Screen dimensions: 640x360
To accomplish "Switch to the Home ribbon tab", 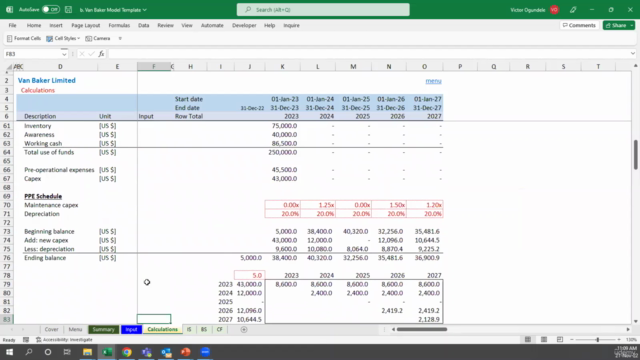I will tap(34, 25).
